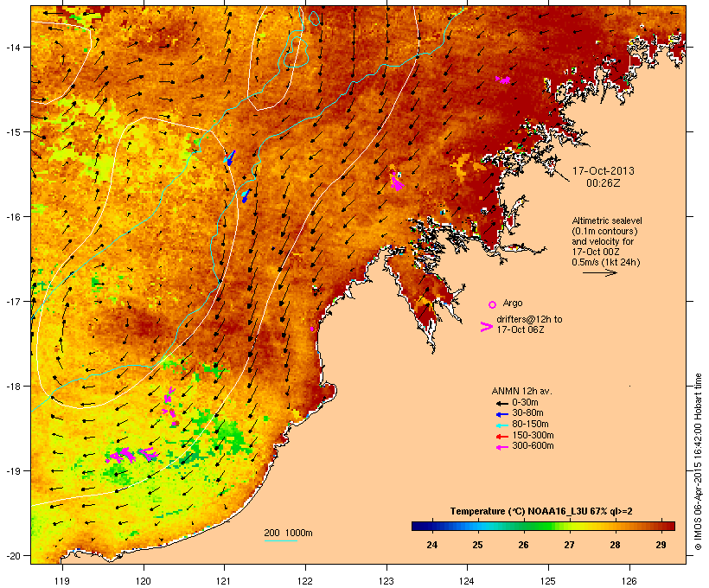Click the magenta Argo circle symbol in legend
This screenshot has width=709, height=588.
point(493,304)
